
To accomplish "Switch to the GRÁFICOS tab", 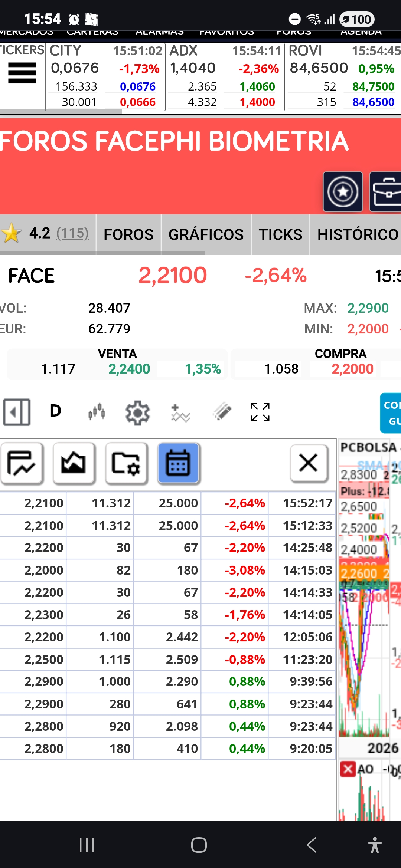I will (206, 234).
